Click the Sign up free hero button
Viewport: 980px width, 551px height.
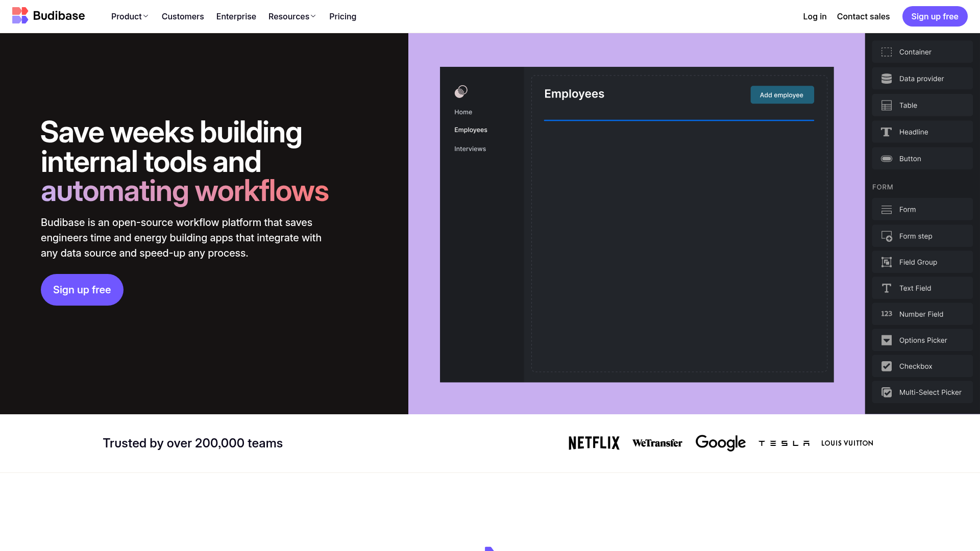tap(82, 289)
